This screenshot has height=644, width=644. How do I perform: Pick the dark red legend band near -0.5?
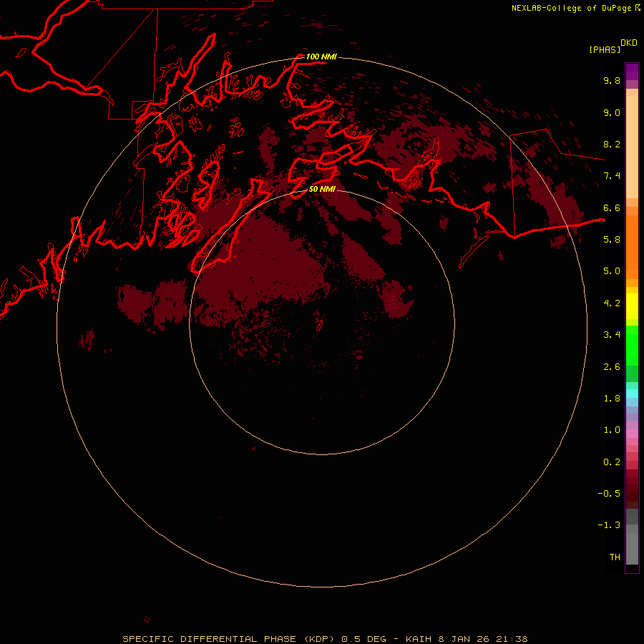point(632,493)
